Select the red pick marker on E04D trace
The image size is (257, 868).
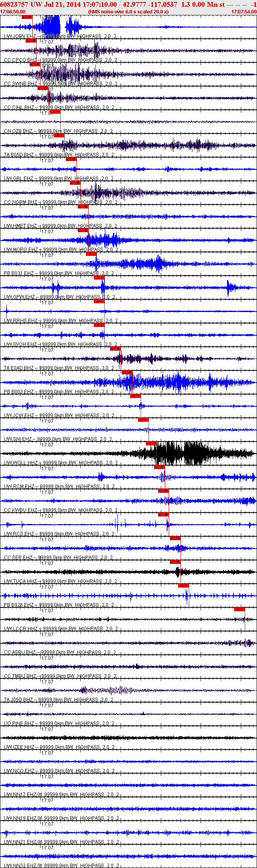[x=115, y=349]
